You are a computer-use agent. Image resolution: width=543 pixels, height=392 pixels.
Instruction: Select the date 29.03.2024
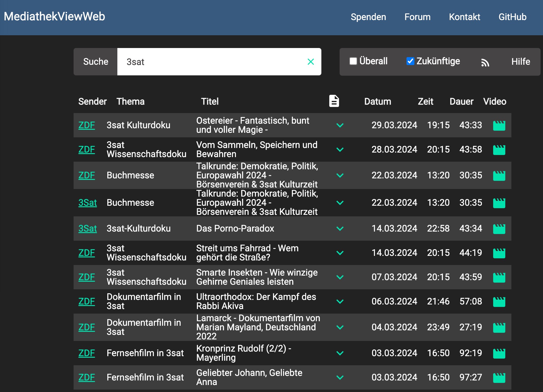coord(394,125)
